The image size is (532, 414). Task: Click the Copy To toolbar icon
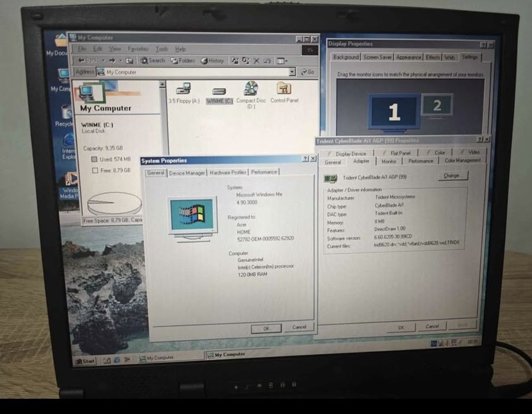(x=246, y=61)
